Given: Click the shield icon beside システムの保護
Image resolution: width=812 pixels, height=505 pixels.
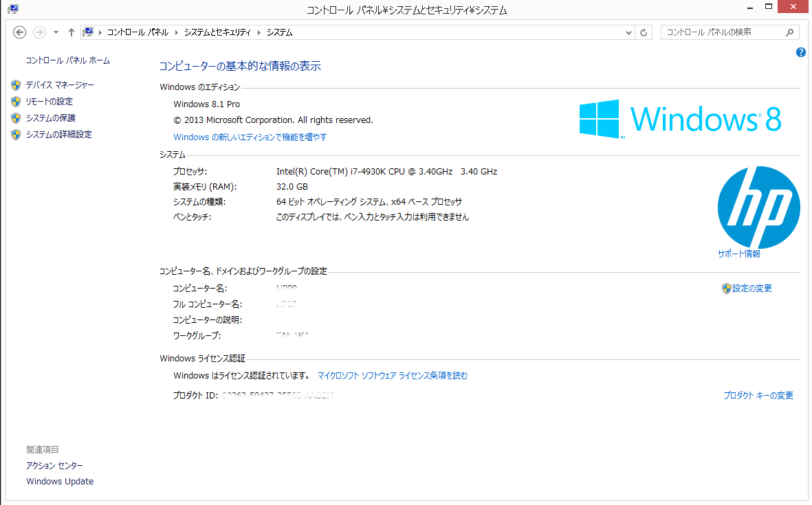Looking at the screenshot, I should pyautogui.click(x=16, y=118).
